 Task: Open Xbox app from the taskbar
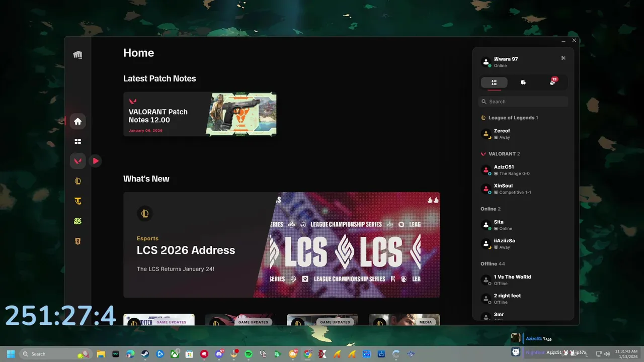pos(175,354)
